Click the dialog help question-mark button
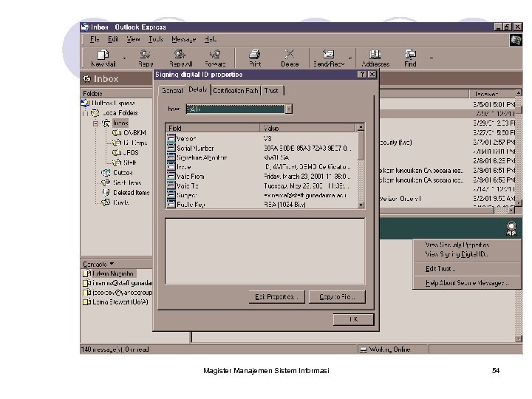 pos(362,75)
